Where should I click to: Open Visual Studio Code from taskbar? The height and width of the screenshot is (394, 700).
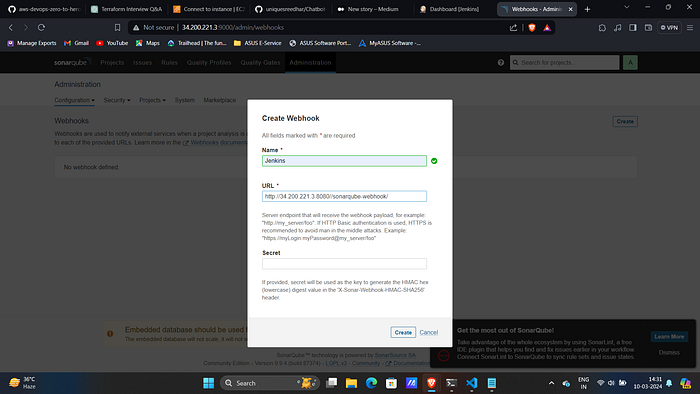click(x=471, y=383)
